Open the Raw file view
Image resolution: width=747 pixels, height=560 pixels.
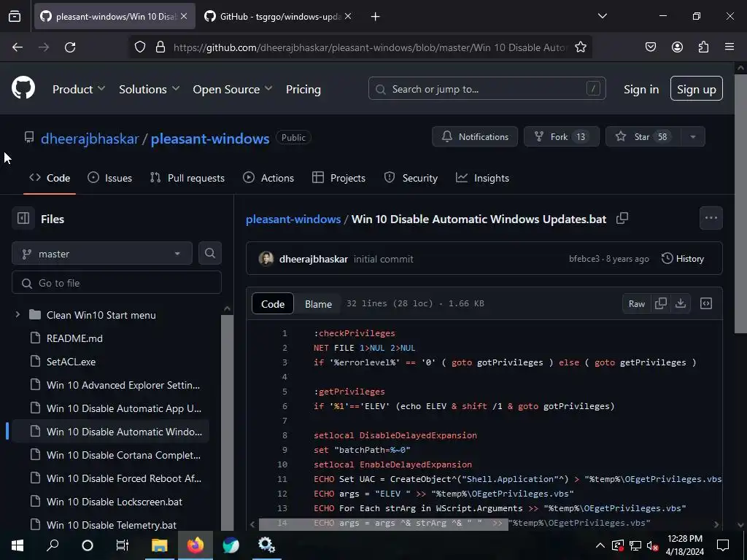click(636, 303)
